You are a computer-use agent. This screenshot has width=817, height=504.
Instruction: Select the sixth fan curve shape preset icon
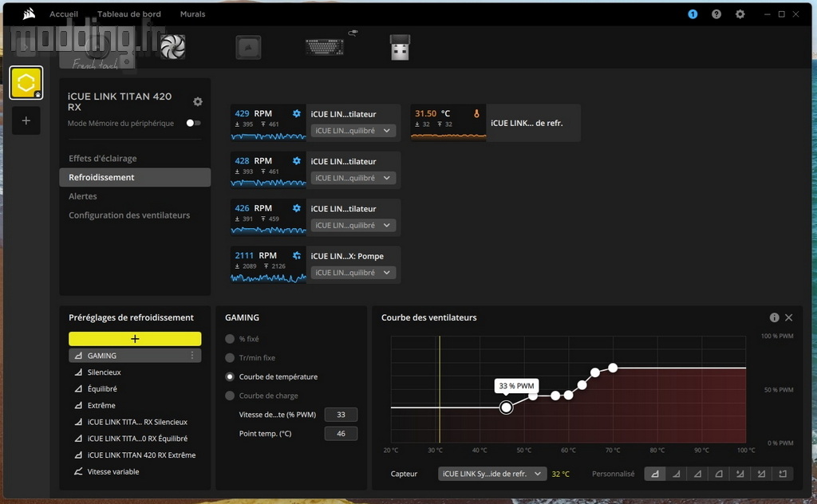click(x=761, y=473)
